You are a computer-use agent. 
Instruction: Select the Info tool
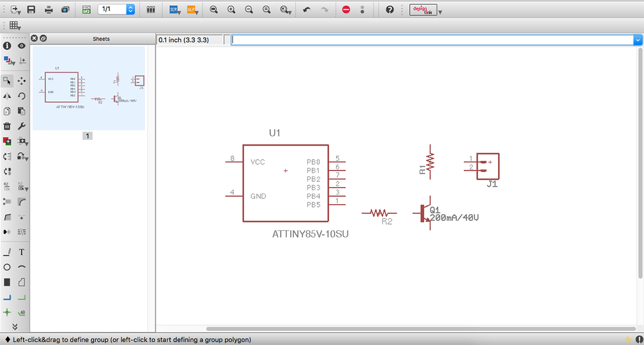(x=7, y=46)
